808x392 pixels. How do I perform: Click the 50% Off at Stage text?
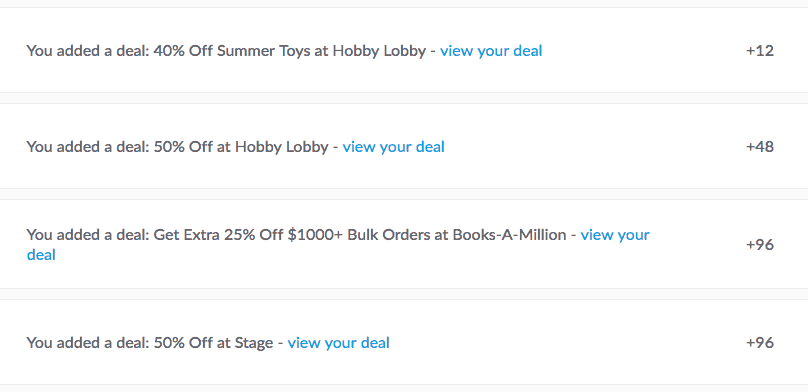tap(213, 343)
